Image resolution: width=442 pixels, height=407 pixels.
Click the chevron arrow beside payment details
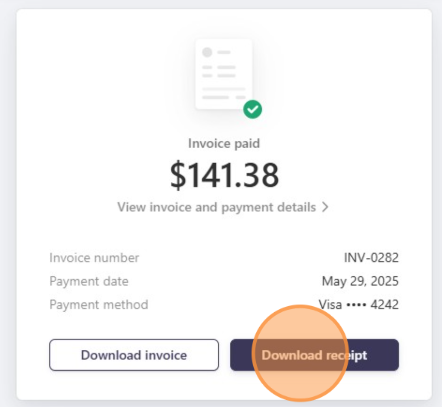tap(325, 207)
